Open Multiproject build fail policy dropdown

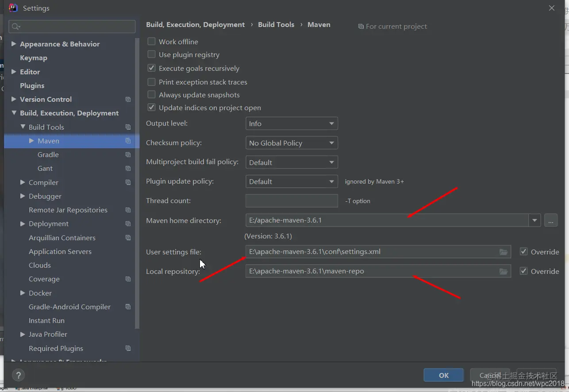pyautogui.click(x=292, y=162)
